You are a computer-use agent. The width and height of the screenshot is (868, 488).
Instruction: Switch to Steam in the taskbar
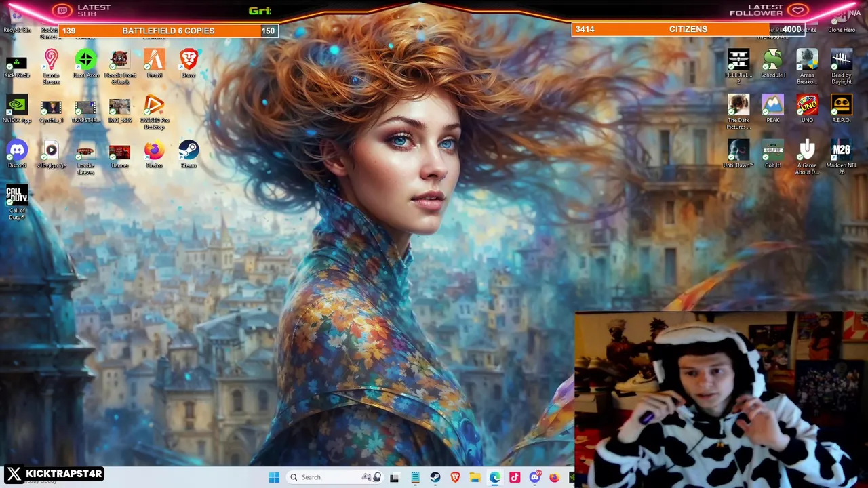click(x=435, y=477)
